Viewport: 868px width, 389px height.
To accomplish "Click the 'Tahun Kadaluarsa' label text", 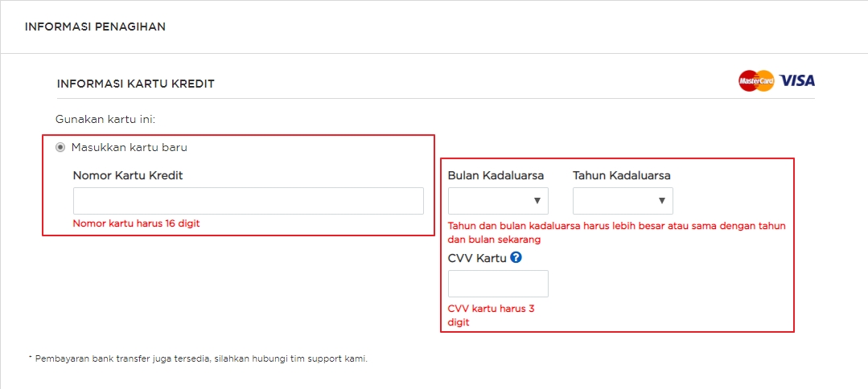I will [x=621, y=175].
